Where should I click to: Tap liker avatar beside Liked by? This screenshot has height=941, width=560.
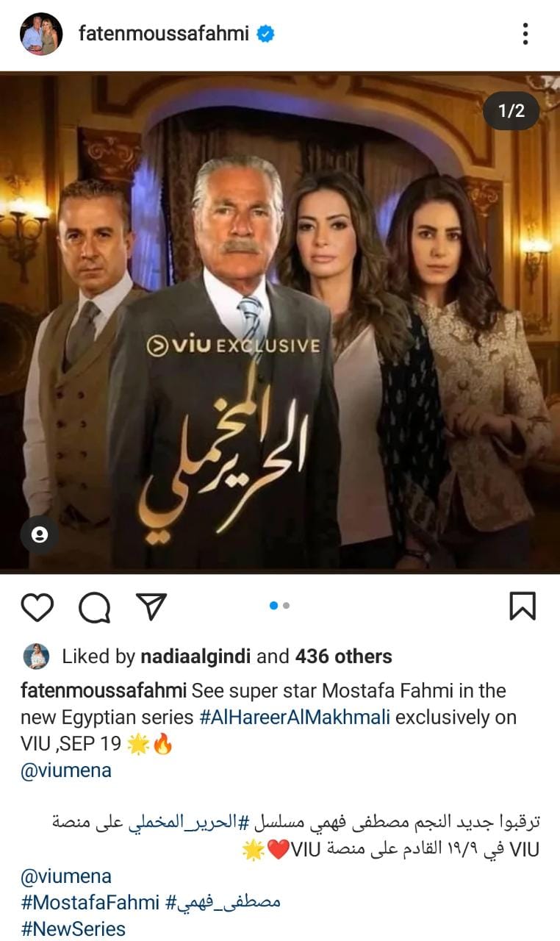(36, 656)
